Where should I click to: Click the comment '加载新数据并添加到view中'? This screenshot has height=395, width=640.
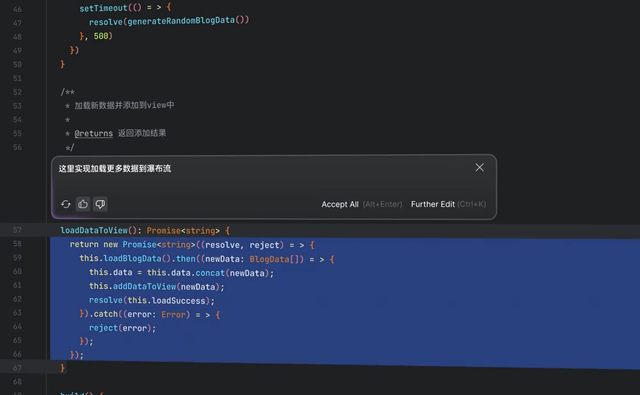point(124,105)
